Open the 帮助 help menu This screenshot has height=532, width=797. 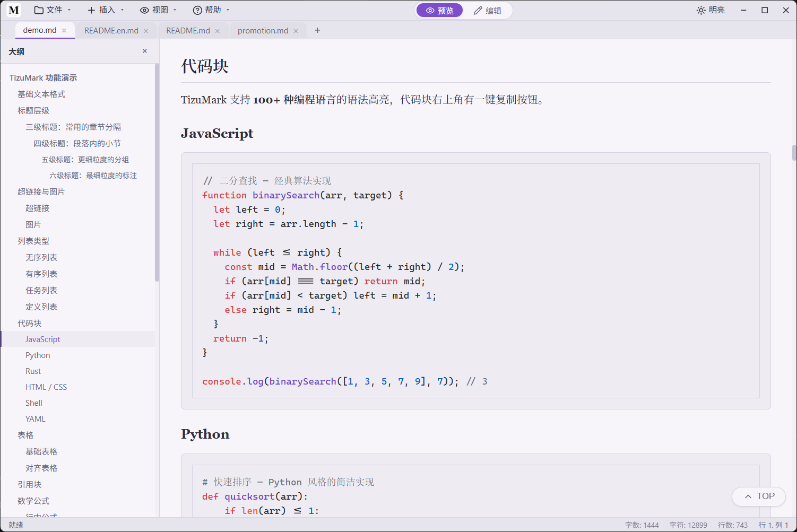[211, 10]
